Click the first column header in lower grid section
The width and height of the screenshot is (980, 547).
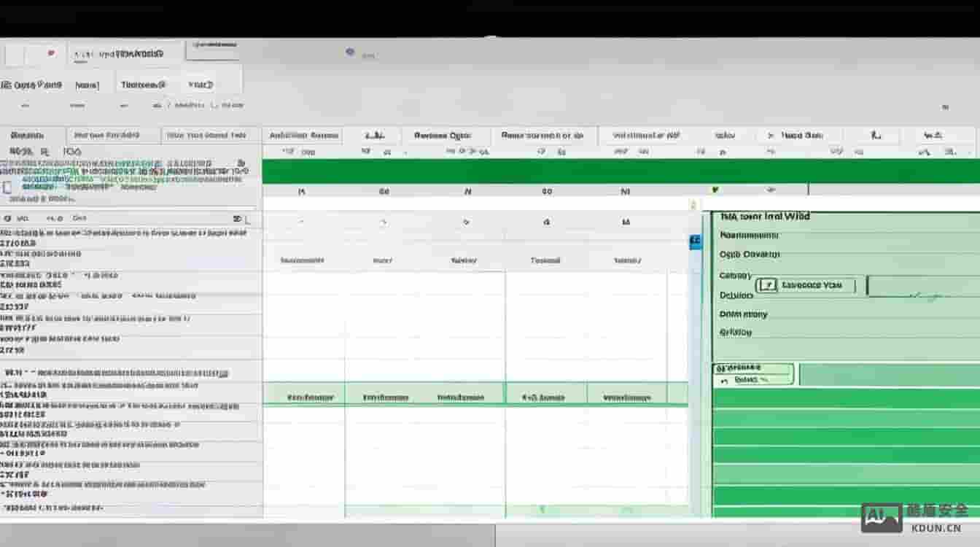pos(303,397)
